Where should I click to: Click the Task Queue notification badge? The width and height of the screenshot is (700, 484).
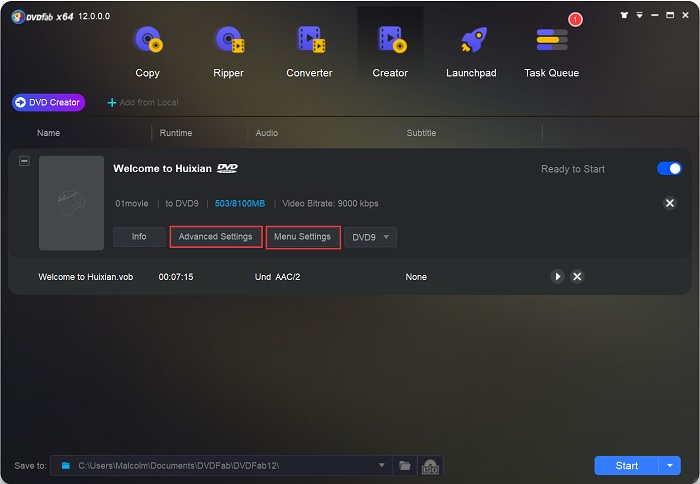click(x=575, y=19)
